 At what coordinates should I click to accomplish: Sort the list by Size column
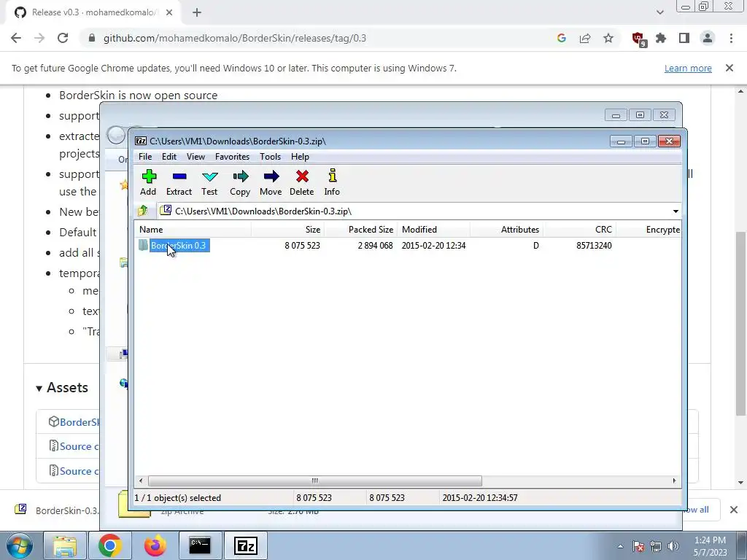[287, 230]
